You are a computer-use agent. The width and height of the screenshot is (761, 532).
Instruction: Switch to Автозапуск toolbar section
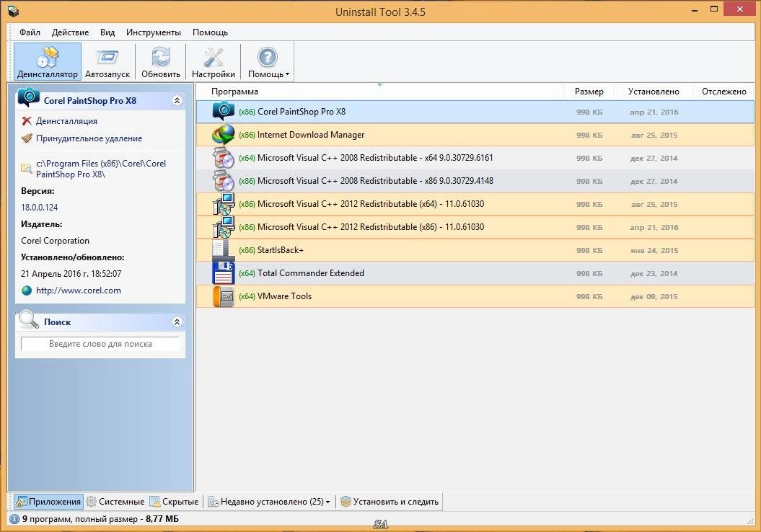[107, 61]
